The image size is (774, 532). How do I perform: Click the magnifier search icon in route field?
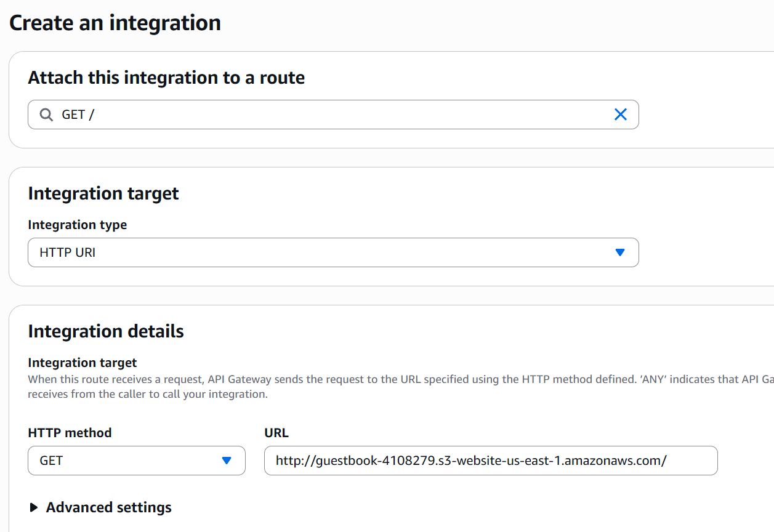46,115
